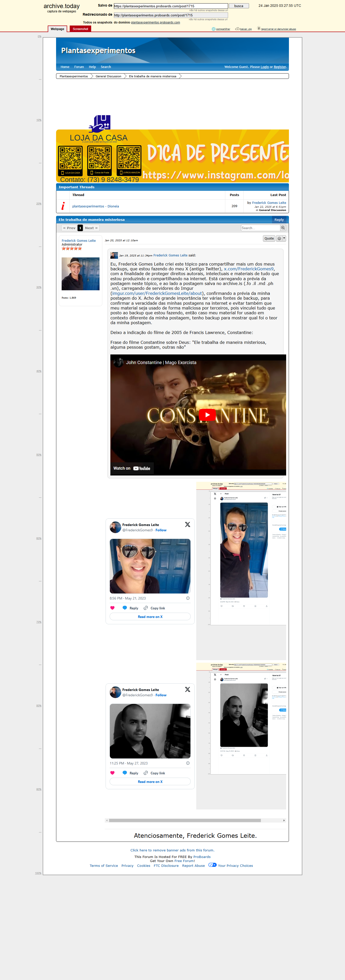
Task: Open the imgur.com FrederickGomesLeite about link
Action: pyautogui.click(x=157, y=293)
